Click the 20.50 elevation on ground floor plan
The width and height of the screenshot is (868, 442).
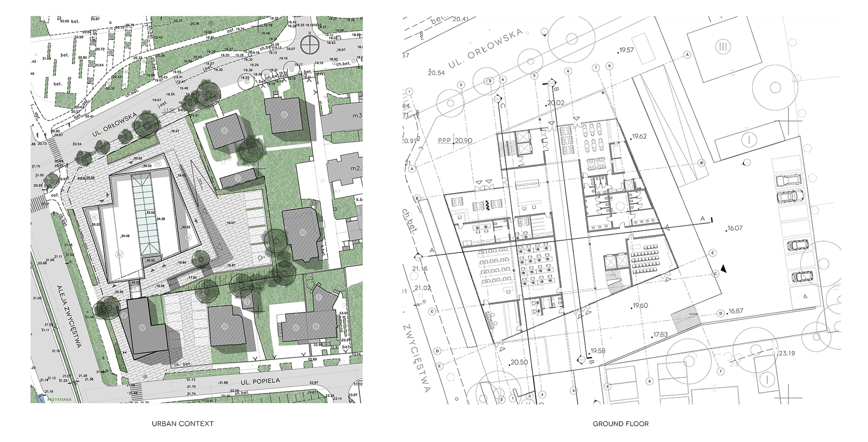point(518,362)
